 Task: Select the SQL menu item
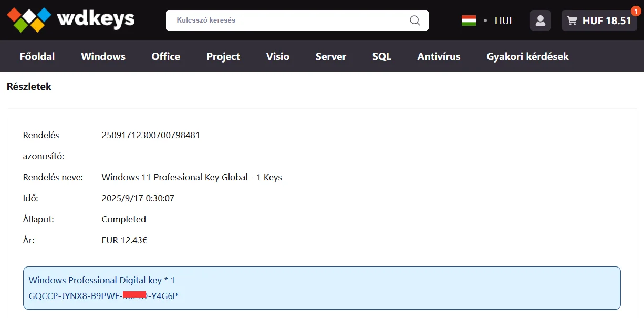382,56
